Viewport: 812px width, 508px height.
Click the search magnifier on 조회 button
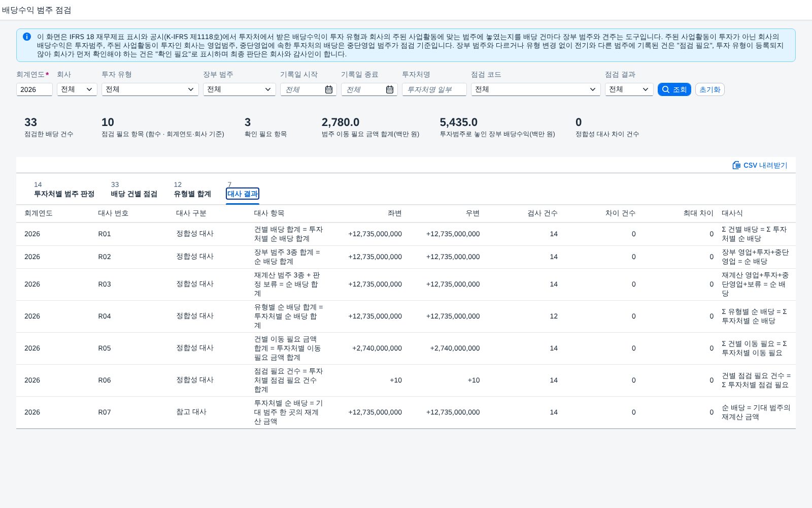pyautogui.click(x=666, y=89)
